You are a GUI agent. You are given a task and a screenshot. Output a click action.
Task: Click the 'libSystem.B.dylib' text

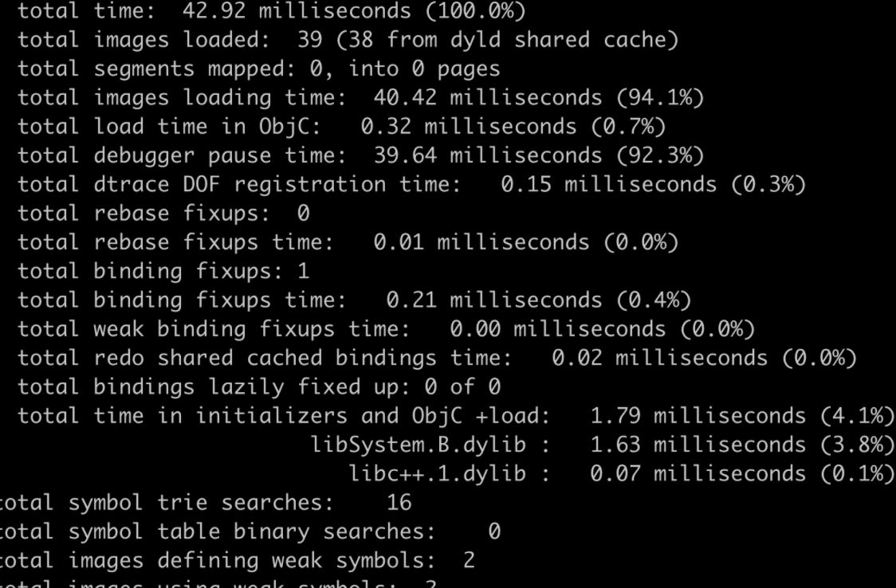[419, 445]
